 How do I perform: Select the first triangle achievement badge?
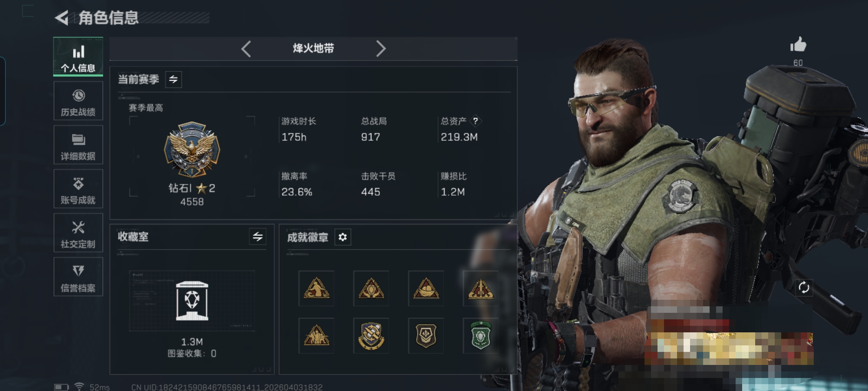pos(316,288)
